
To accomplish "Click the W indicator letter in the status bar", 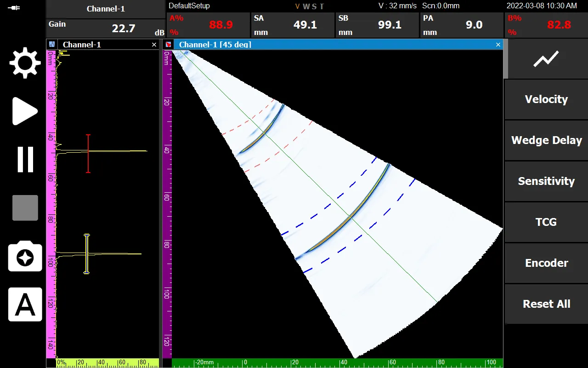I will tap(306, 6).
